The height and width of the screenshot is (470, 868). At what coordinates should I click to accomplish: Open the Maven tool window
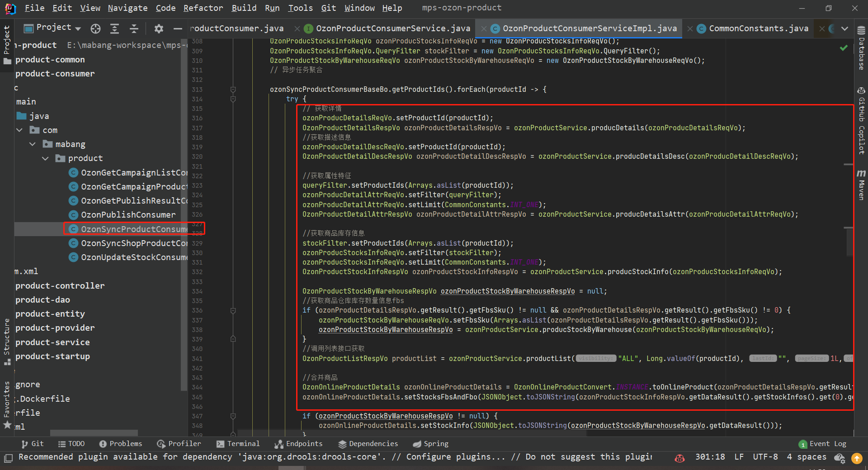click(861, 185)
